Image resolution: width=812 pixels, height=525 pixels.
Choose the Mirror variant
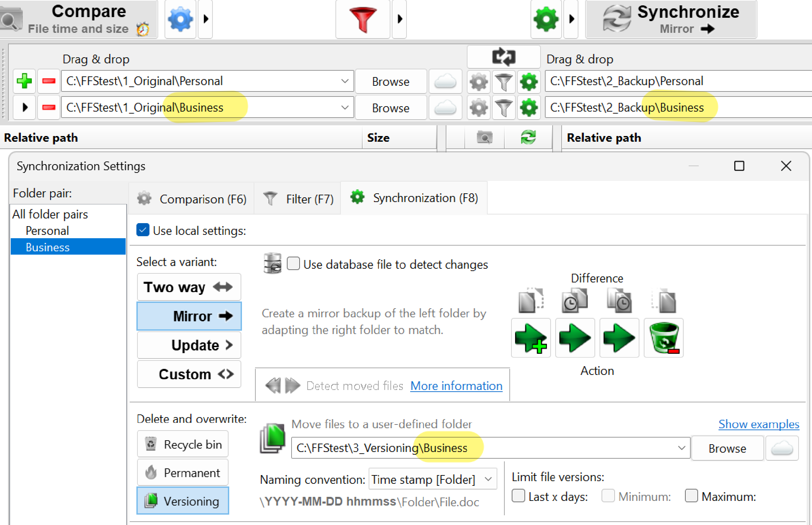(x=189, y=316)
